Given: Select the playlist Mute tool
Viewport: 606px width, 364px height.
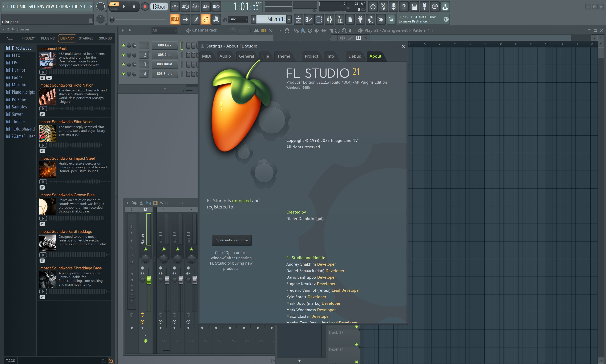Looking at the screenshot, I should [x=317, y=30].
